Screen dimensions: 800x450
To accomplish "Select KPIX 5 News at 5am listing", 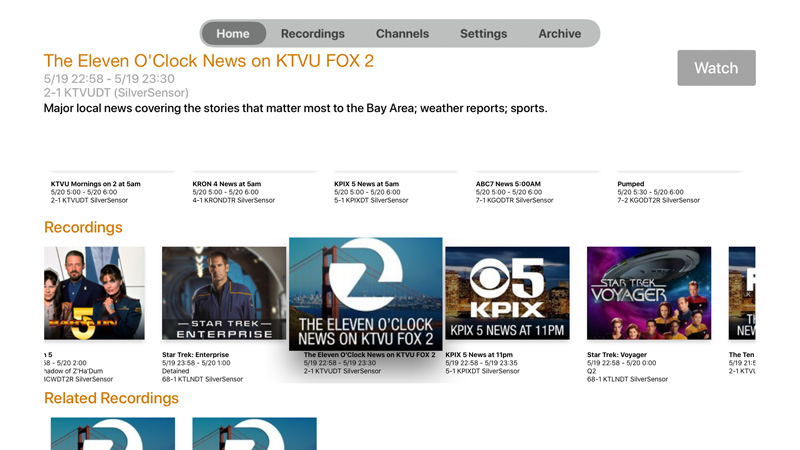I will 371,192.
